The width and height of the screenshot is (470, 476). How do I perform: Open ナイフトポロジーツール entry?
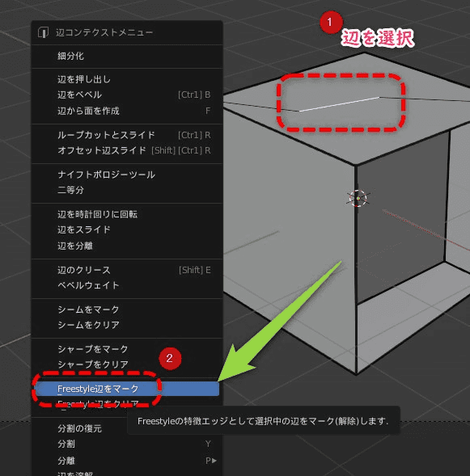(x=127, y=175)
